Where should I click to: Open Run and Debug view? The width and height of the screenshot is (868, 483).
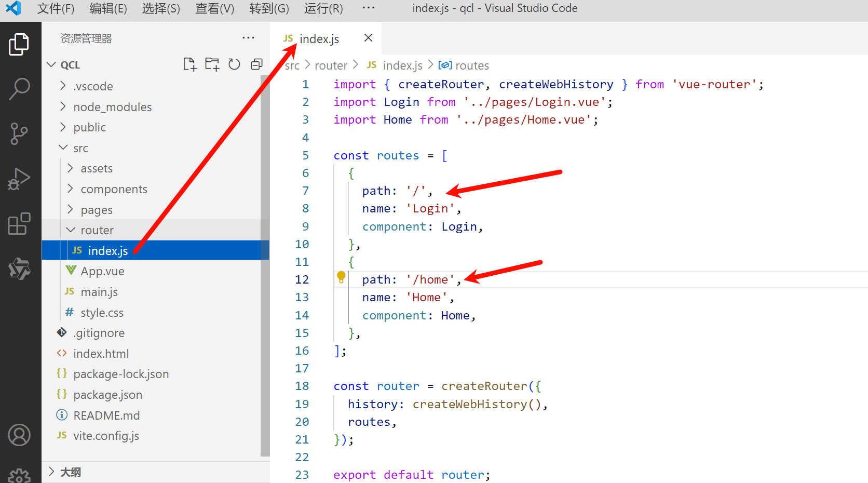click(19, 179)
